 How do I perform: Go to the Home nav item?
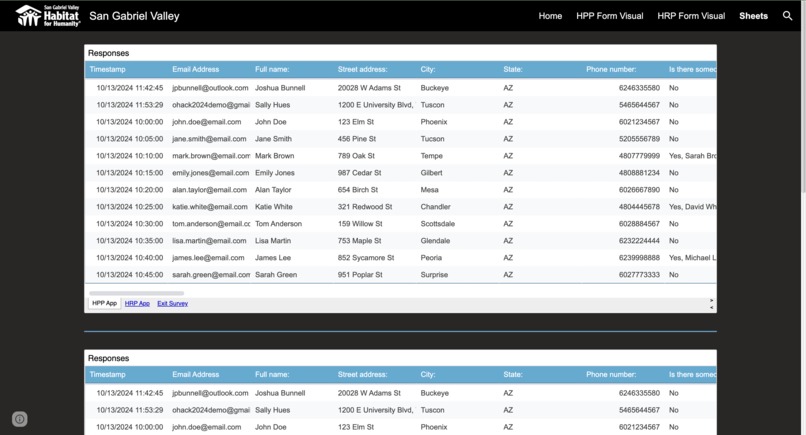coord(550,16)
